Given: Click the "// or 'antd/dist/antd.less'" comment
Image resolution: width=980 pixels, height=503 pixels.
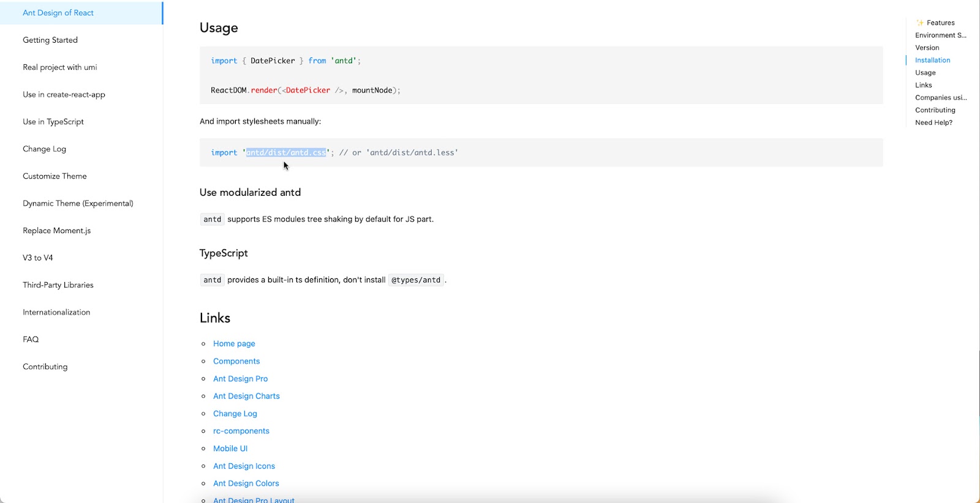Looking at the screenshot, I should click(x=399, y=153).
